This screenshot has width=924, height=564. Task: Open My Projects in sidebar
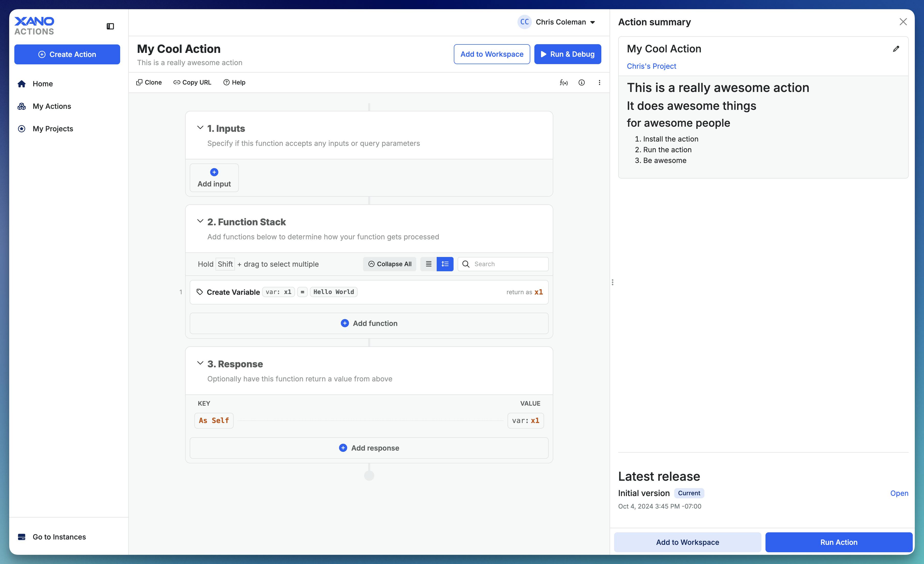[52, 129]
